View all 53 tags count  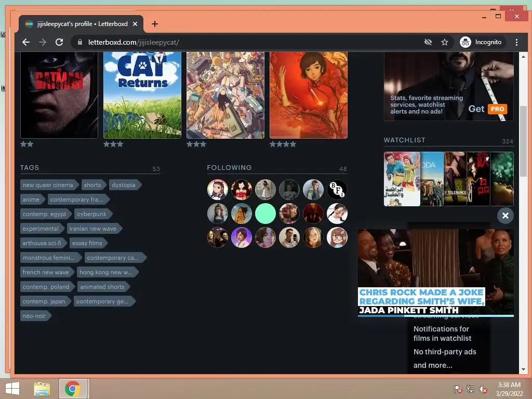[156, 169]
